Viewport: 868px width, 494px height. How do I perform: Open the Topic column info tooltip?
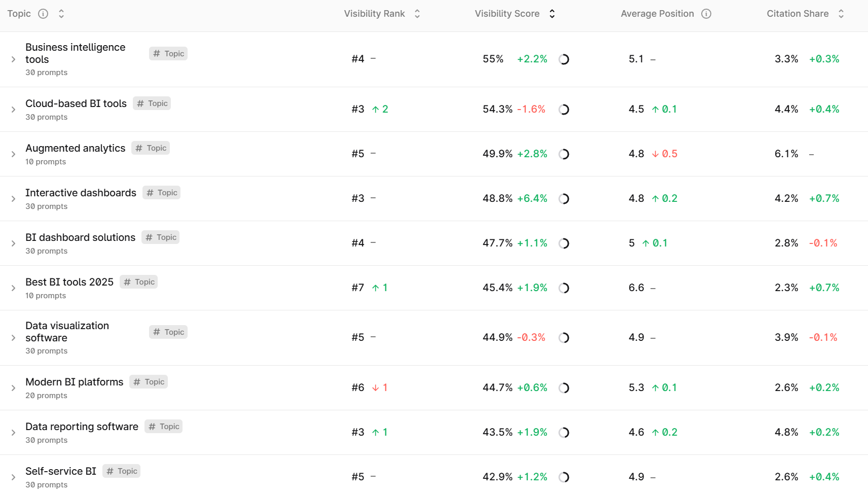pyautogui.click(x=43, y=14)
